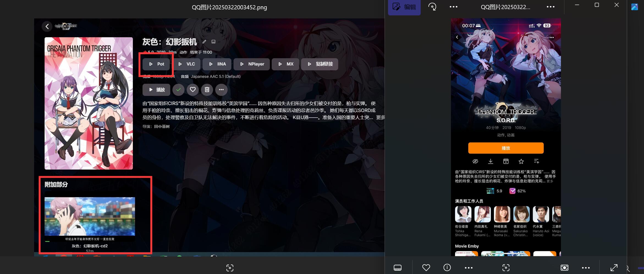The width and height of the screenshot is (644, 274).
Task: Open the more menu beside the info icon
Action: pyautogui.click(x=469, y=268)
